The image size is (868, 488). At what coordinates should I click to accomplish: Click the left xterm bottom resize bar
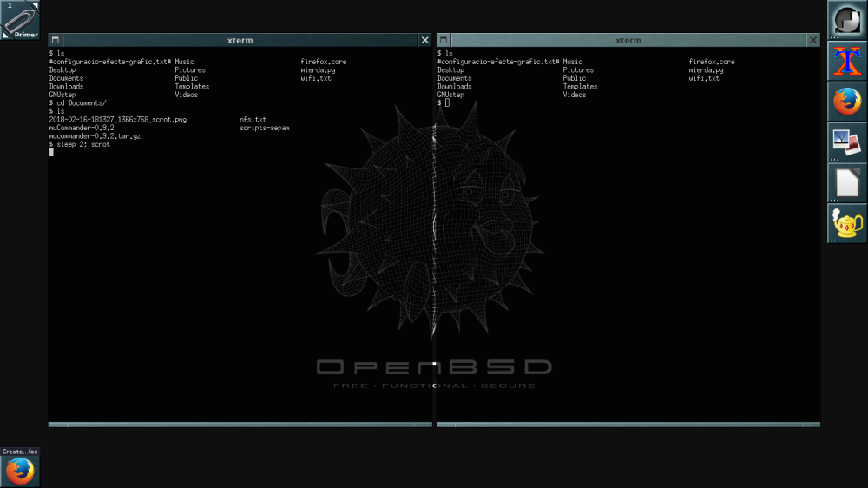pyautogui.click(x=240, y=425)
